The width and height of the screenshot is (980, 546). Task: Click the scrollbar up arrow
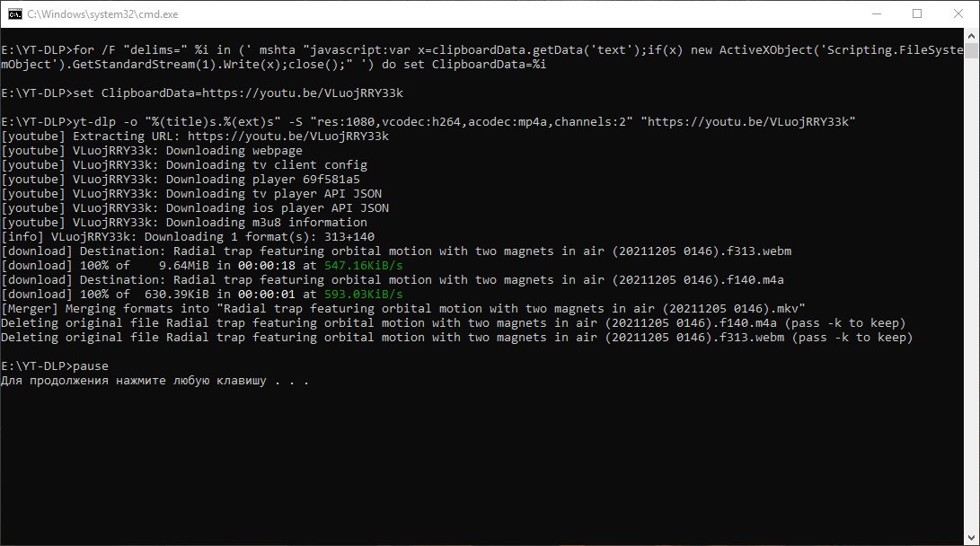971,36
